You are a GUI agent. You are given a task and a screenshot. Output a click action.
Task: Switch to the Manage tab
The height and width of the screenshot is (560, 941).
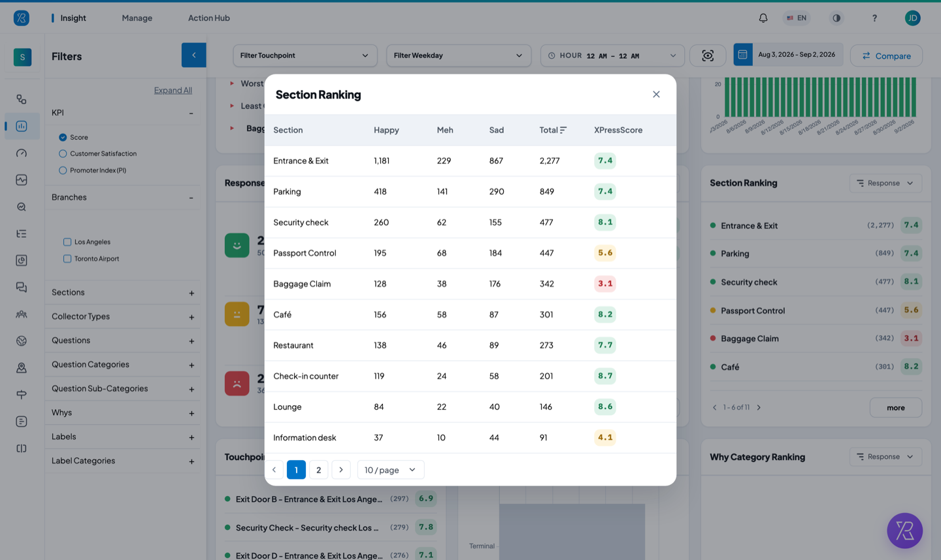(137, 18)
